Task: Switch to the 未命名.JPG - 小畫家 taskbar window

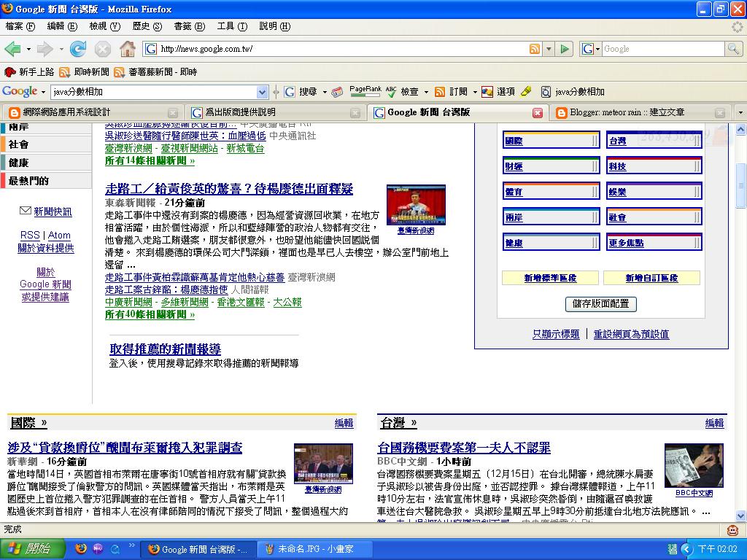Action: [x=314, y=549]
